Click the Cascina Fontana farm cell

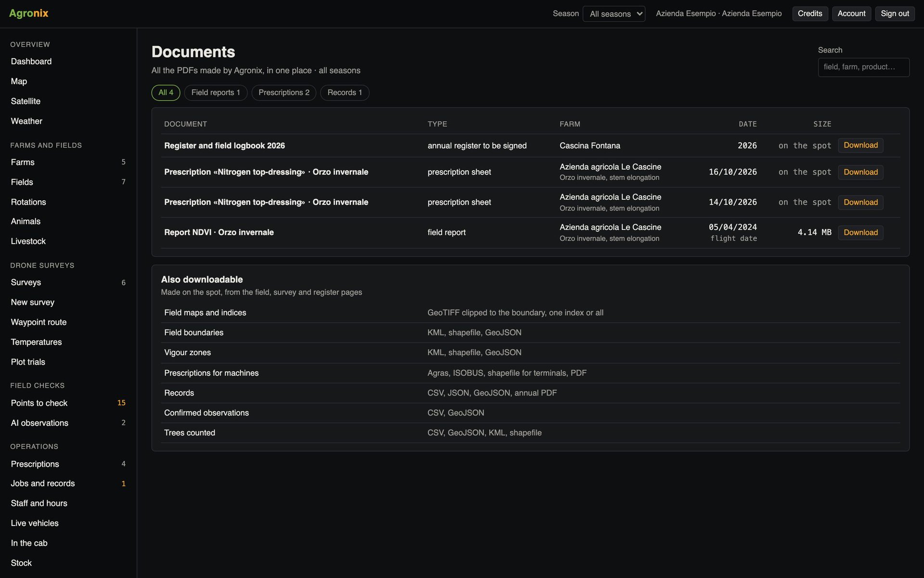click(590, 145)
